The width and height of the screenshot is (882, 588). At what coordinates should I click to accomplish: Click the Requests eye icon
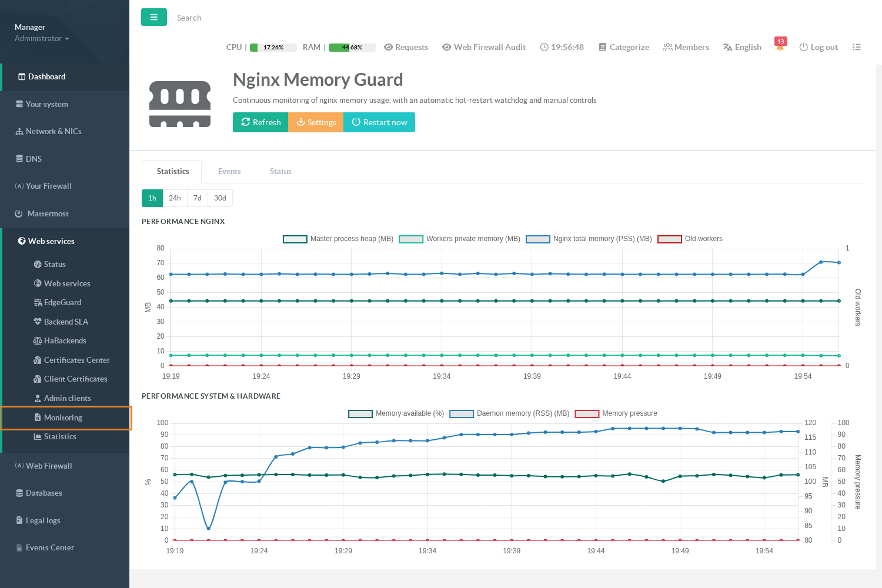(x=388, y=47)
